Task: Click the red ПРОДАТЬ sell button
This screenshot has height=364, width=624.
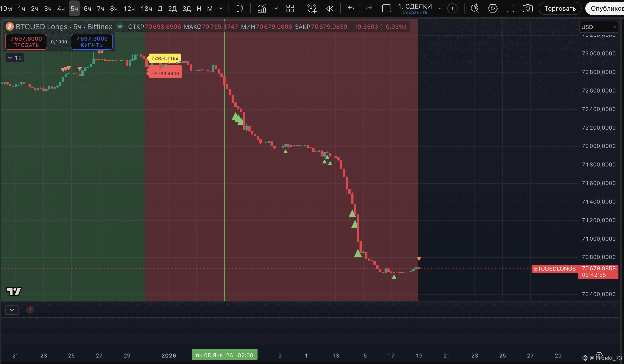Action: tap(26, 42)
